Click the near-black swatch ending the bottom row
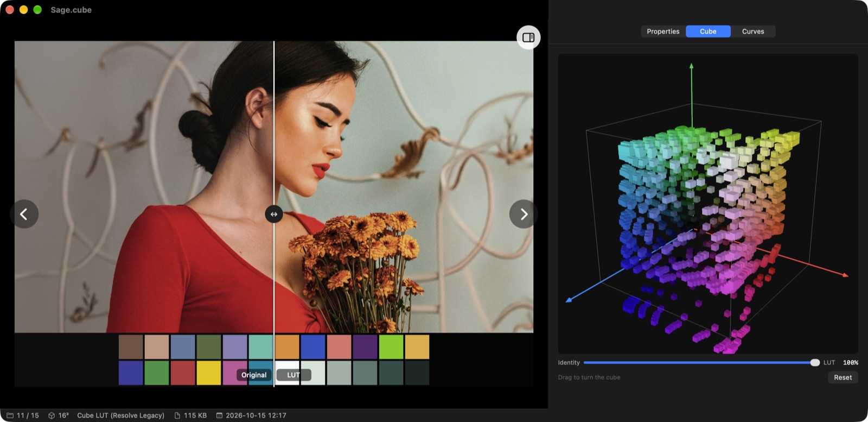Viewport: 868px width, 422px height. point(417,373)
